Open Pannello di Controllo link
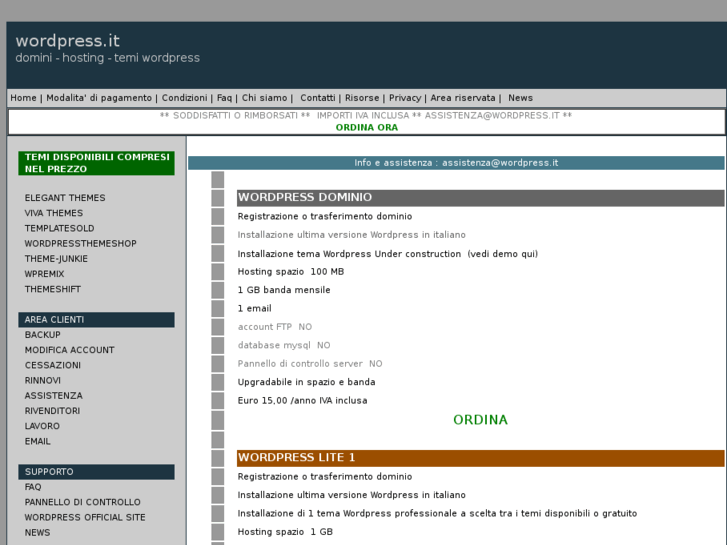Viewport: 727px width, 545px height. [83, 502]
